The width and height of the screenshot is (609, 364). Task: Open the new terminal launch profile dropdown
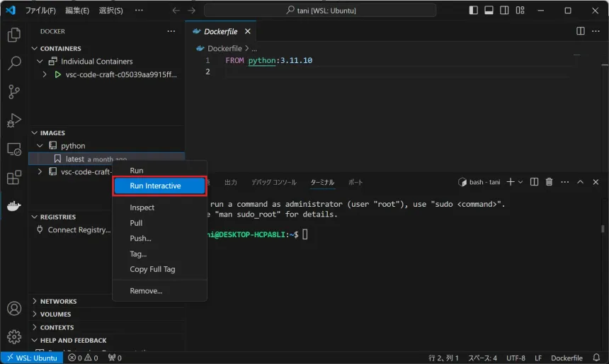520,182
